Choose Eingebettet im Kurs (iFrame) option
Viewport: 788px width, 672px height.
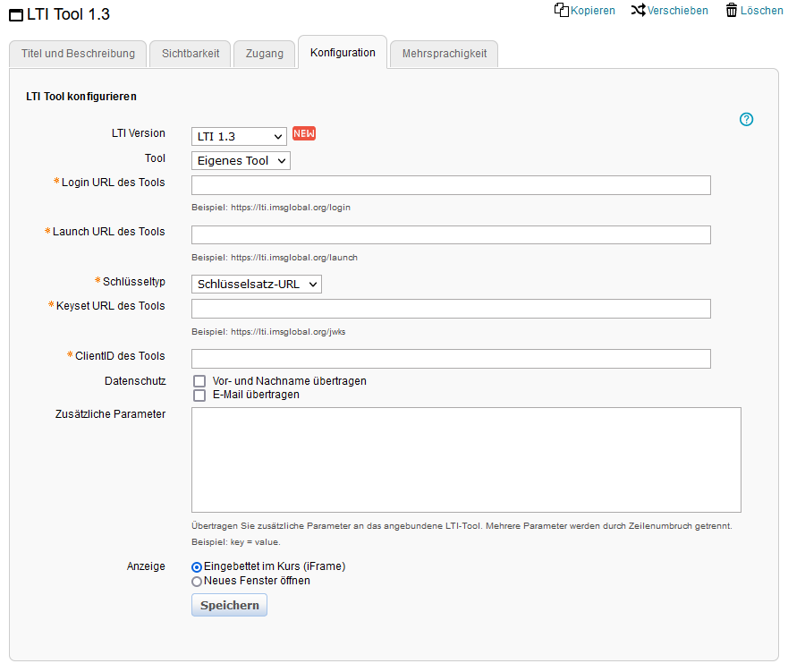click(197, 567)
